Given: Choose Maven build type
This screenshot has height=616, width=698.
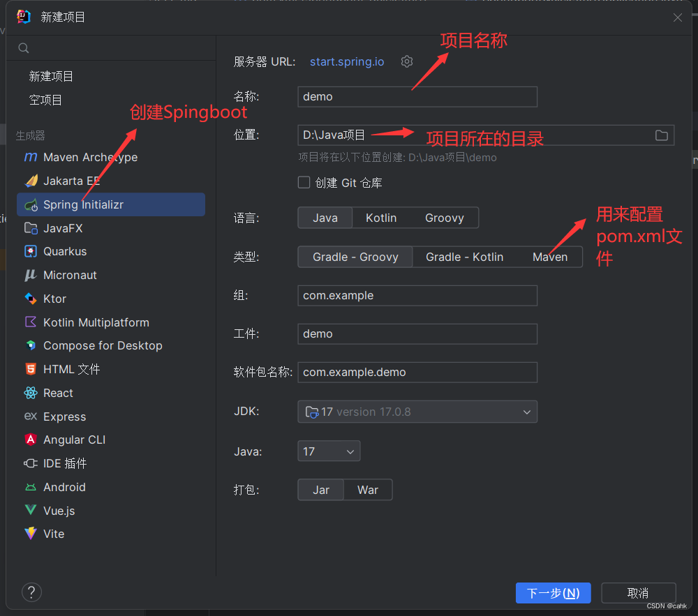Looking at the screenshot, I should click(550, 257).
